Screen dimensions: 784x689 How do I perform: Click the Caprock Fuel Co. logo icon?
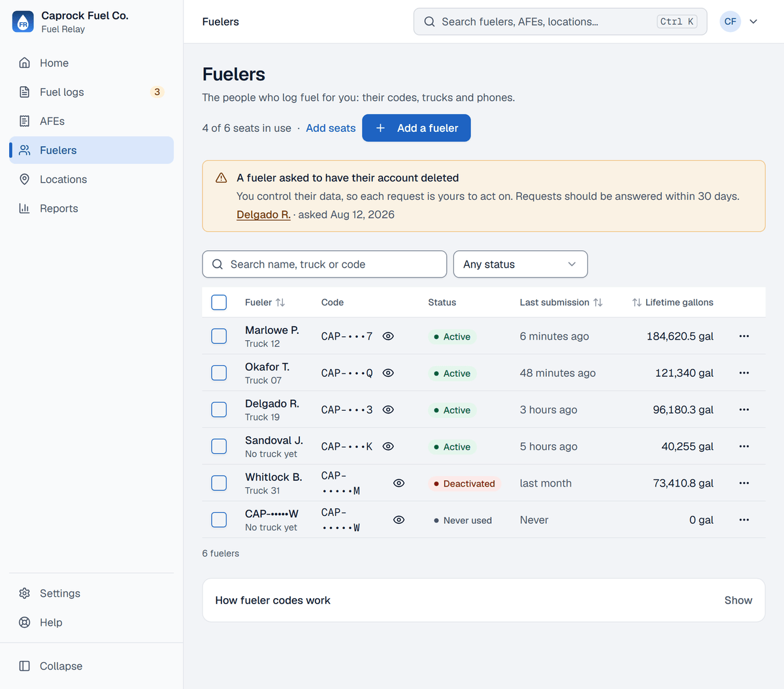[23, 22]
